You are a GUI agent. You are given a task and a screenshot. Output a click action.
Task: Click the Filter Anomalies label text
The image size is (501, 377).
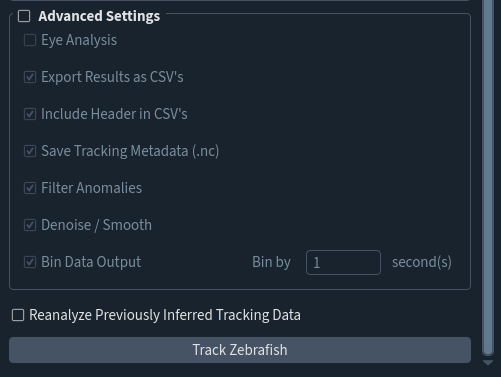(x=91, y=188)
